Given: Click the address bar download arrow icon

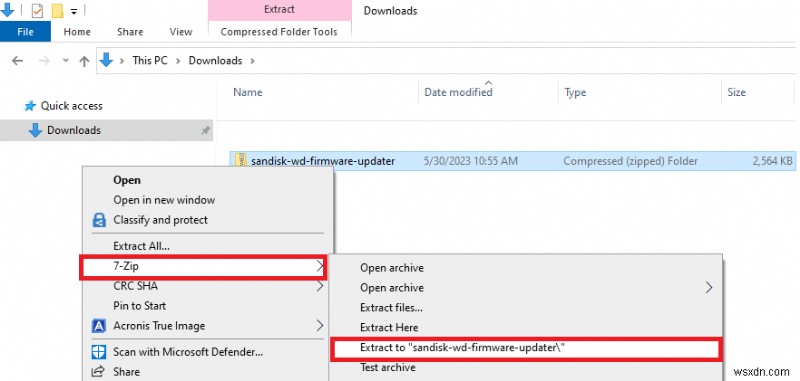Looking at the screenshot, I should pyautogui.click(x=106, y=60).
